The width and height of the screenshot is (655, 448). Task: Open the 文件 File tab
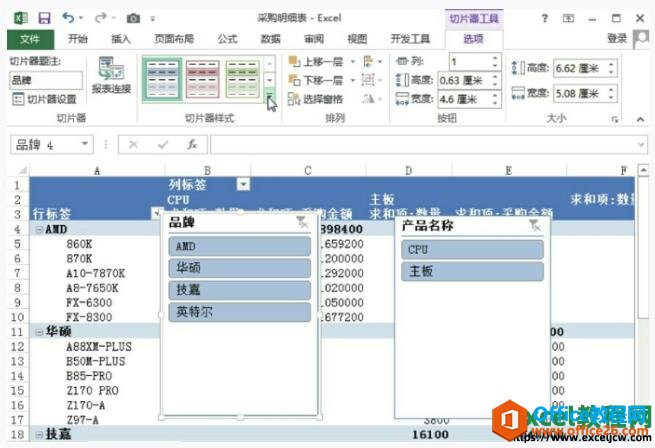[30, 39]
